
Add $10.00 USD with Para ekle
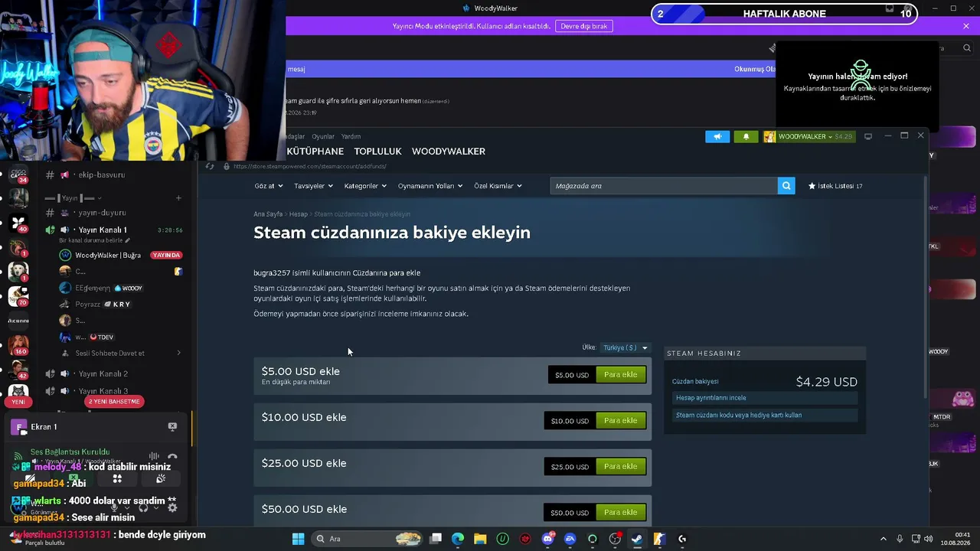coord(620,421)
